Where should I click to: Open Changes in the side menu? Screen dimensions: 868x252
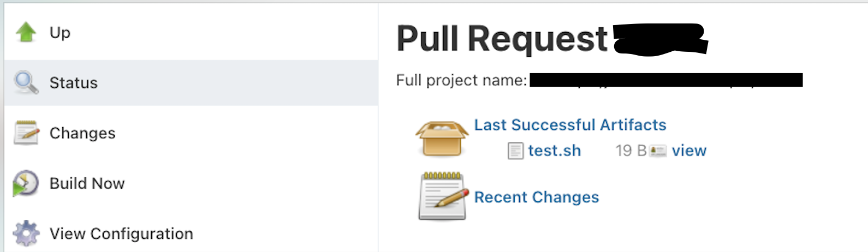(x=82, y=133)
